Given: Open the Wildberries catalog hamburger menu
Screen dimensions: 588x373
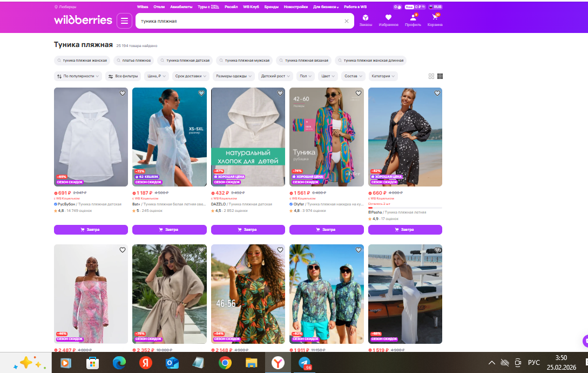Looking at the screenshot, I should pos(124,21).
